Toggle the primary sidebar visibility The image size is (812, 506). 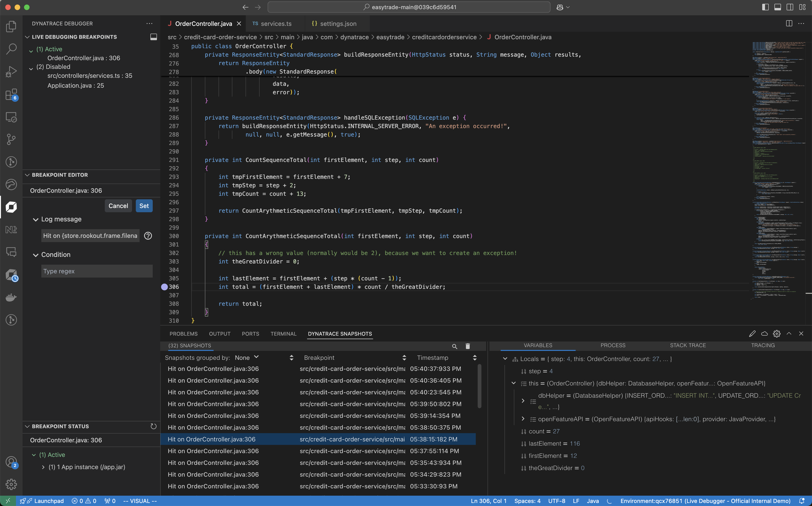(x=765, y=7)
